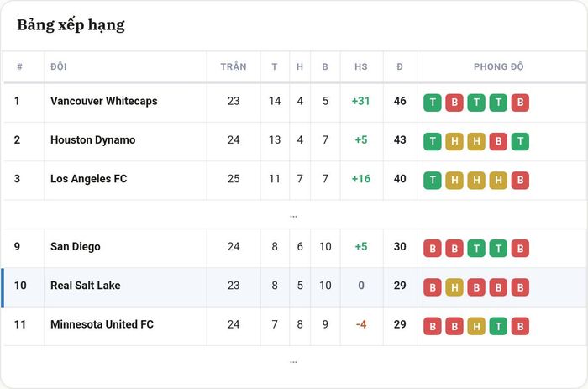Viewport: 588px width, 389px height.
Task: Select the highlighted Real Salt Lake row
Action: [x=294, y=287]
